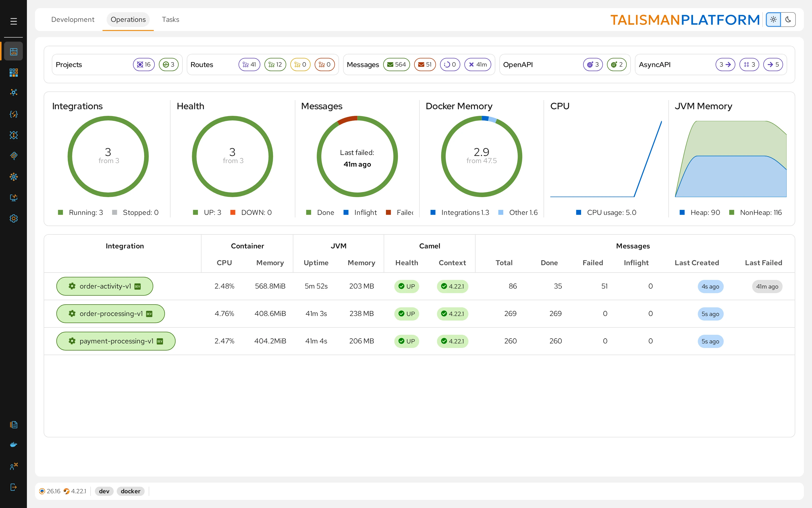
Task: Click the paperclip sidebar icon
Action: point(13,155)
